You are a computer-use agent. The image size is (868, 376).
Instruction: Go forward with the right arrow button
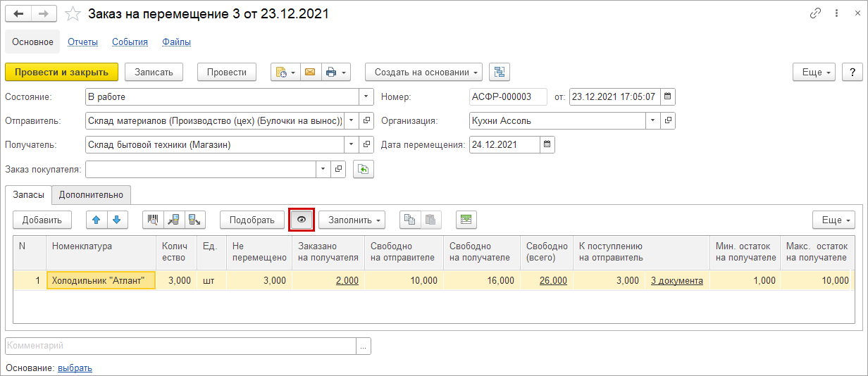[44, 13]
